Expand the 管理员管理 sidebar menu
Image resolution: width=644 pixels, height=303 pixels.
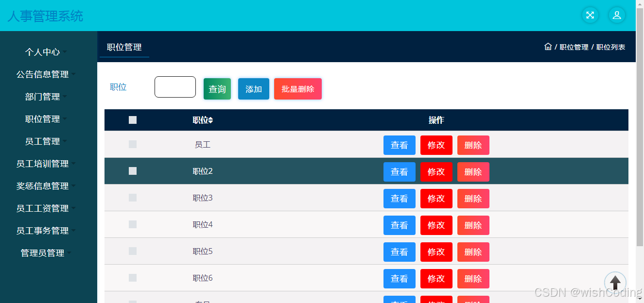[x=46, y=253]
